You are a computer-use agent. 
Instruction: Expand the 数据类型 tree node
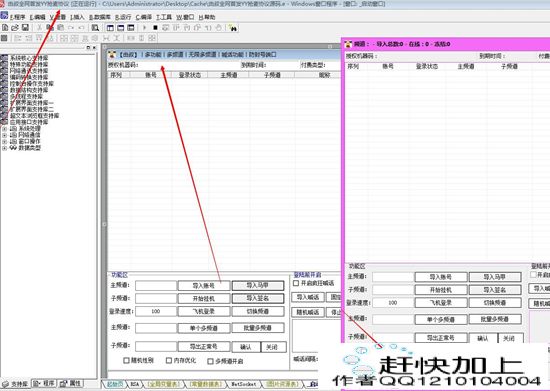pyautogui.click(x=5, y=148)
